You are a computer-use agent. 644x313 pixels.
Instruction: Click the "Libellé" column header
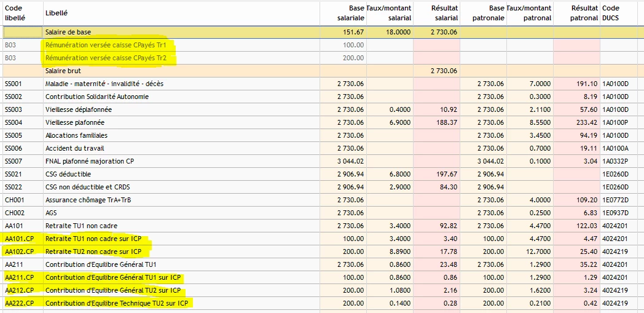[x=57, y=13]
